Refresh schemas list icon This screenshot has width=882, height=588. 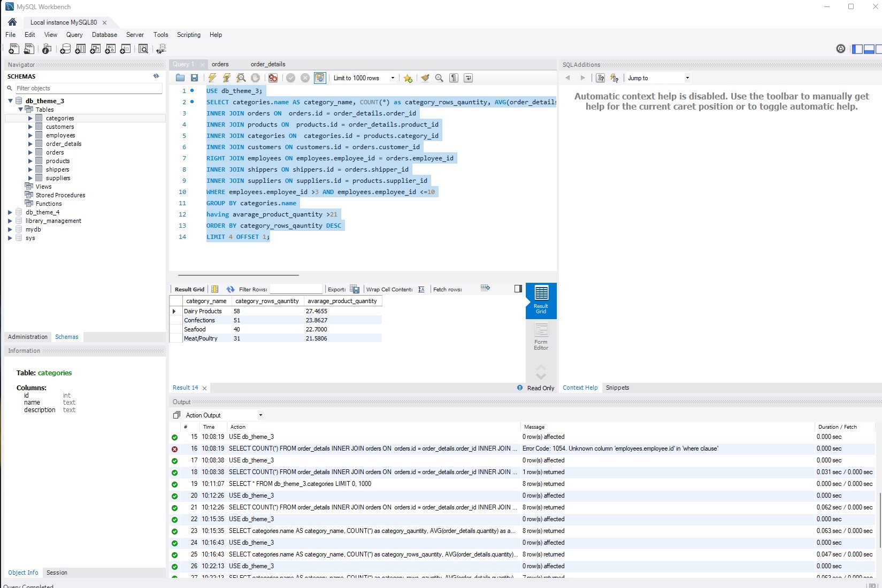pyautogui.click(x=156, y=76)
